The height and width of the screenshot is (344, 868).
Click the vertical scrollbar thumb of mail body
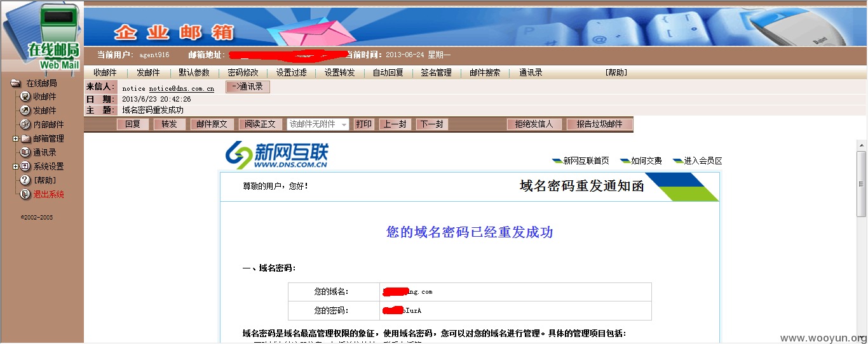point(862,184)
